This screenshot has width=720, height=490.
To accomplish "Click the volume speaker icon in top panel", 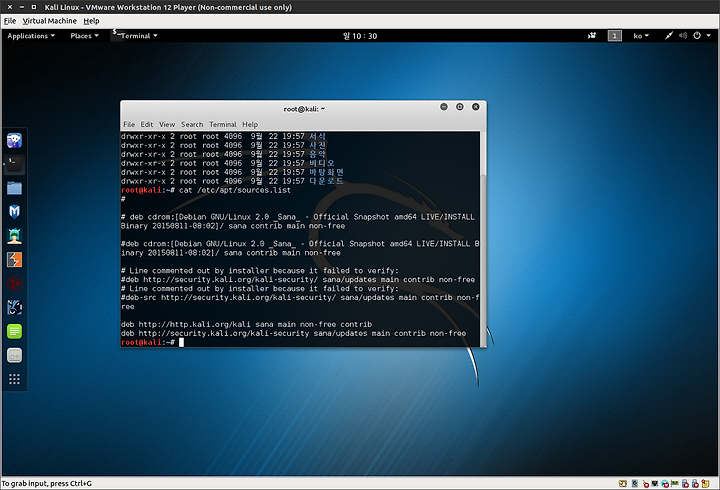I will click(x=683, y=35).
